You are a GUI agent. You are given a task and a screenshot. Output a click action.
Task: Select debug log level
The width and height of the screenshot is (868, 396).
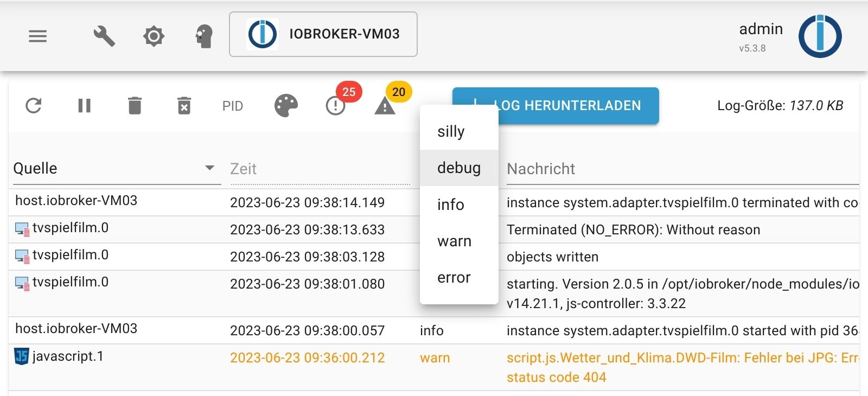click(459, 168)
